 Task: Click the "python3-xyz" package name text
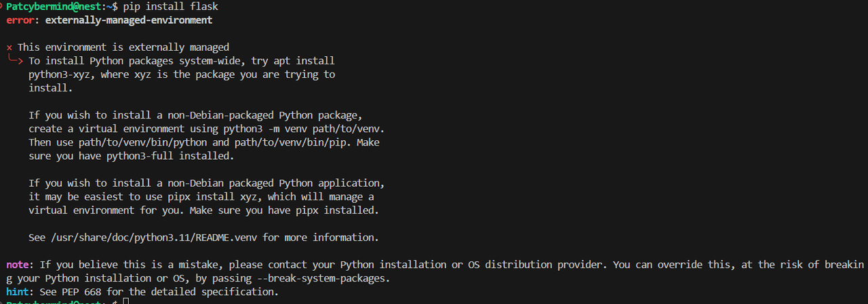[60, 74]
